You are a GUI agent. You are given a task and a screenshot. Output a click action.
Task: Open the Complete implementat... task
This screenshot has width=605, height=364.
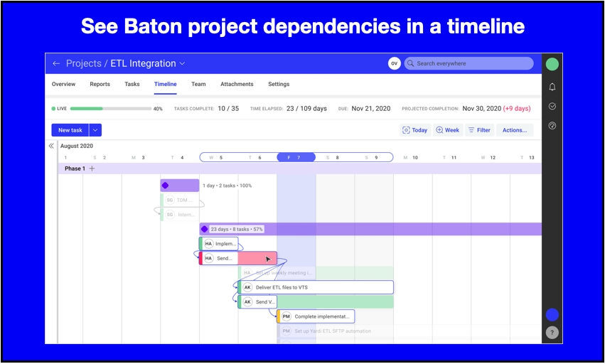pos(316,316)
